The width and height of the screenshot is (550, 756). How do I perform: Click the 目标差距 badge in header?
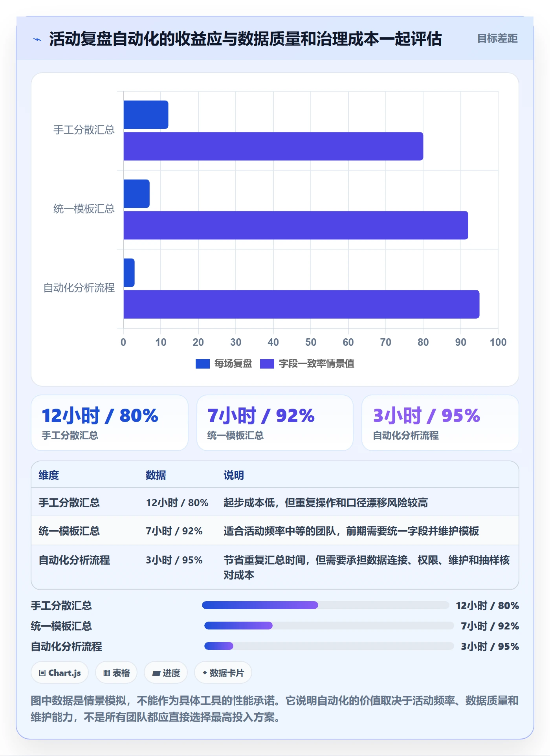[x=497, y=39]
